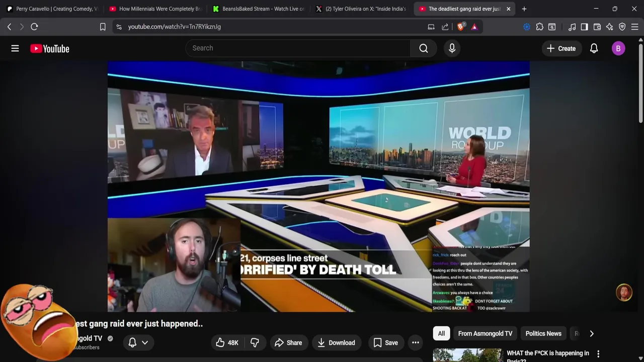Screen dimensions: 644x362
Task: Bookmark this page in the address bar
Action: pyautogui.click(x=103, y=27)
